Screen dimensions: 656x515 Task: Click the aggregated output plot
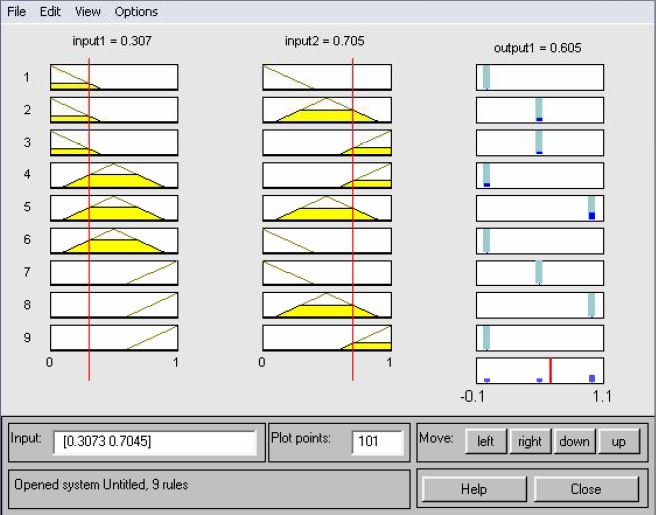tap(540, 370)
